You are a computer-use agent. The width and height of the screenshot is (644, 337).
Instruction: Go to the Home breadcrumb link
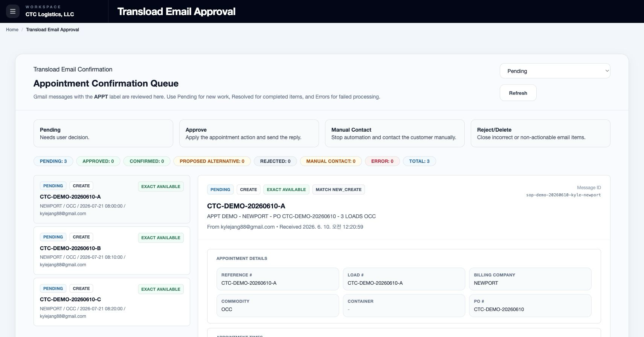pyautogui.click(x=12, y=30)
